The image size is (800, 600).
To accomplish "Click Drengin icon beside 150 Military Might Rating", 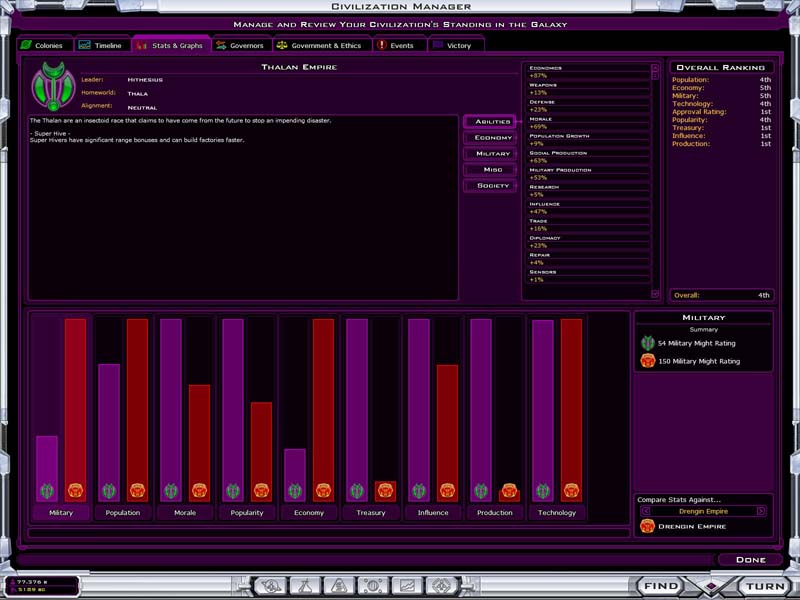I will coord(647,361).
